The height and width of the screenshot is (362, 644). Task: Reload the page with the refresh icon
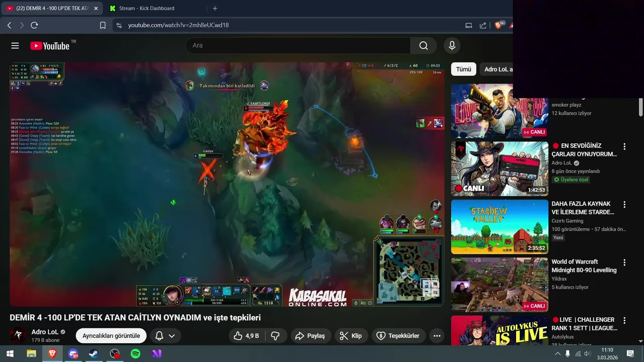click(x=34, y=25)
